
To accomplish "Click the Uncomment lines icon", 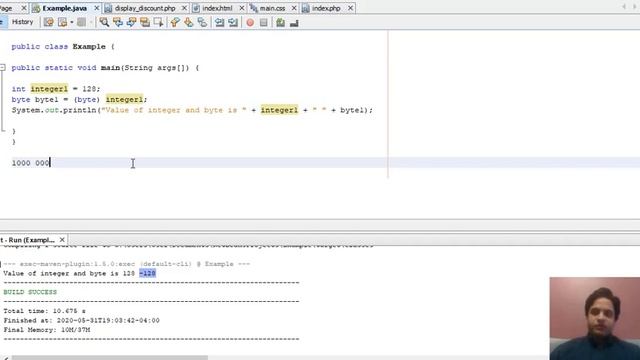I will tap(294, 22).
